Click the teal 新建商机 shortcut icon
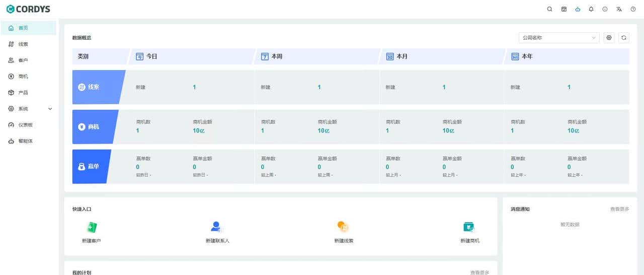Screen dimensions: 644x275 click(469, 227)
